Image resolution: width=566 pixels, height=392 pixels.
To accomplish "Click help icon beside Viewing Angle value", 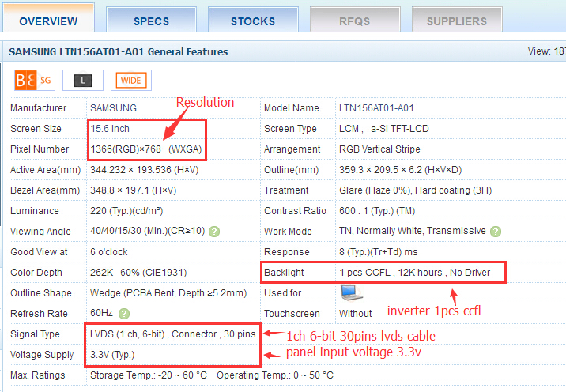I will 214,232.
